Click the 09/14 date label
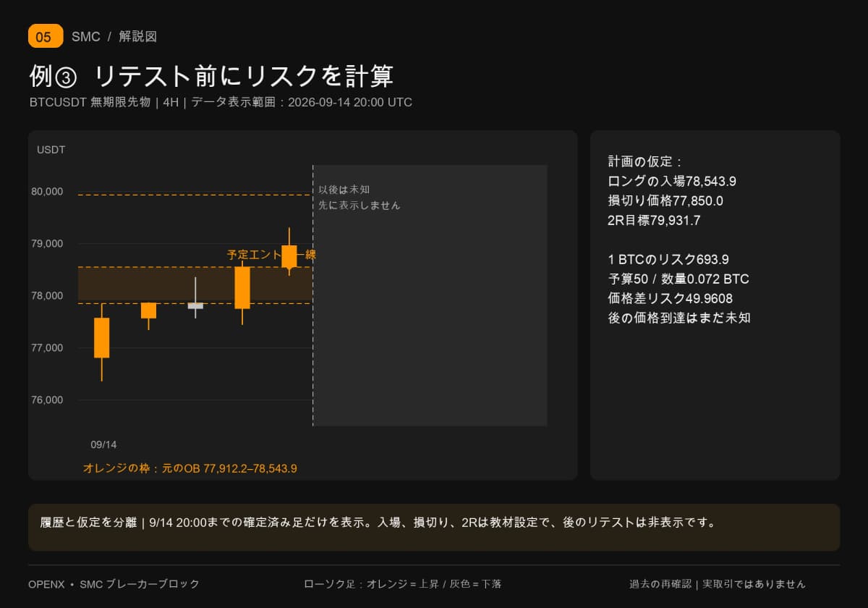This screenshot has width=868, height=608. [x=103, y=444]
